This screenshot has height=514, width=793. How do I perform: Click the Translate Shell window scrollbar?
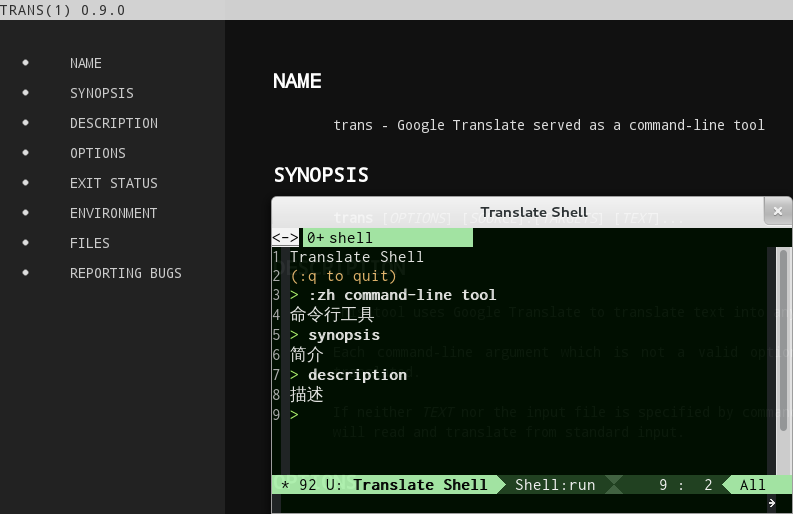pyautogui.click(x=783, y=340)
